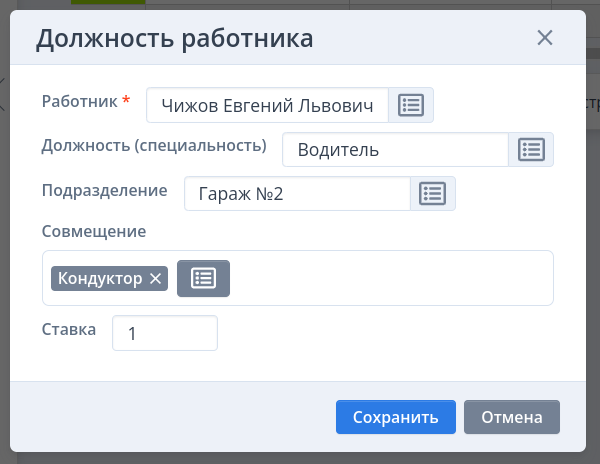
Task: Click the Ставка label
Action: coord(69,329)
